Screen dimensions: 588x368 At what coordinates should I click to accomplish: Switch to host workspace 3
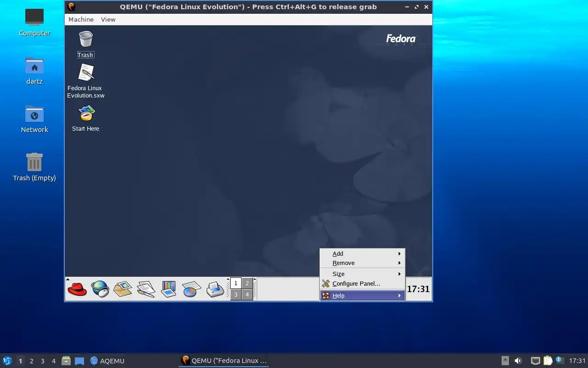coord(42,361)
